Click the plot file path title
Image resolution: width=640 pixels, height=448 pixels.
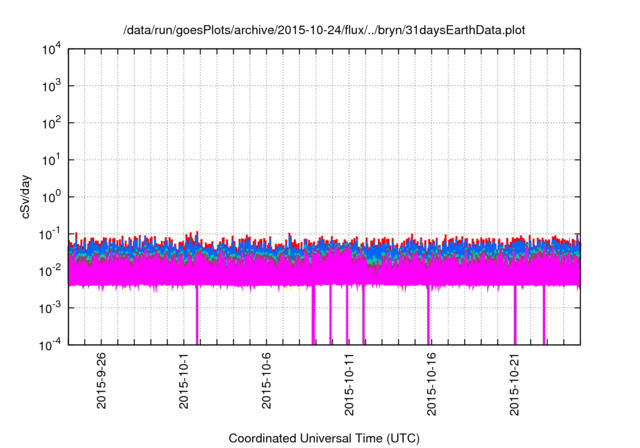(x=324, y=31)
